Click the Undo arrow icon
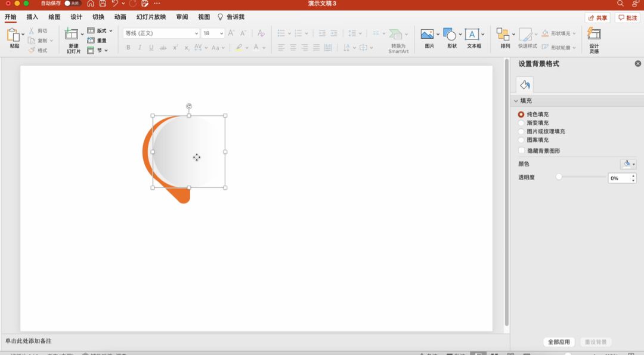The height and width of the screenshot is (355, 644). pos(114,4)
